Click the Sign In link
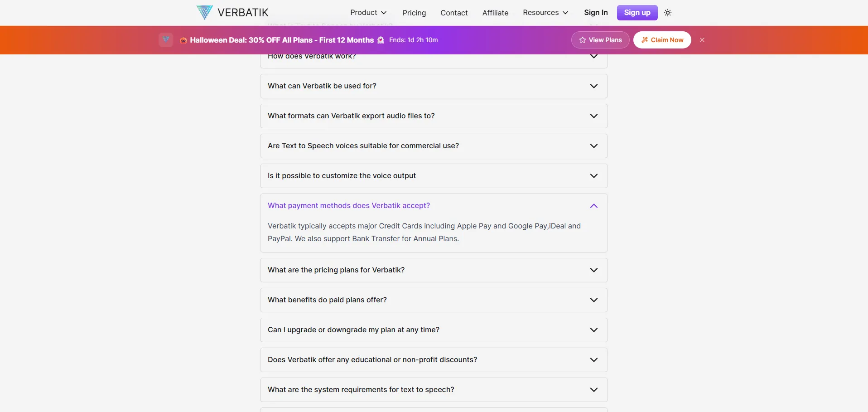868x412 pixels. [596, 13]
